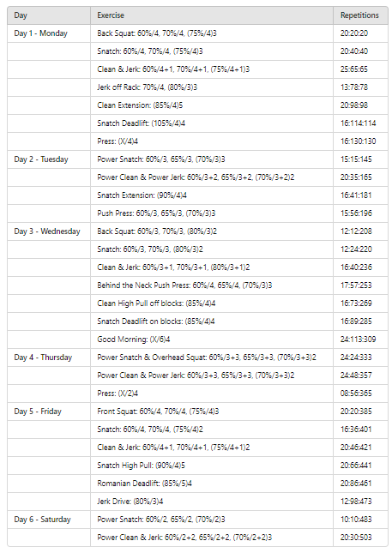Select the Day 2 - Tuesday cell
Image resolution: width=392 pixels, height=547 pixels.
49,159
